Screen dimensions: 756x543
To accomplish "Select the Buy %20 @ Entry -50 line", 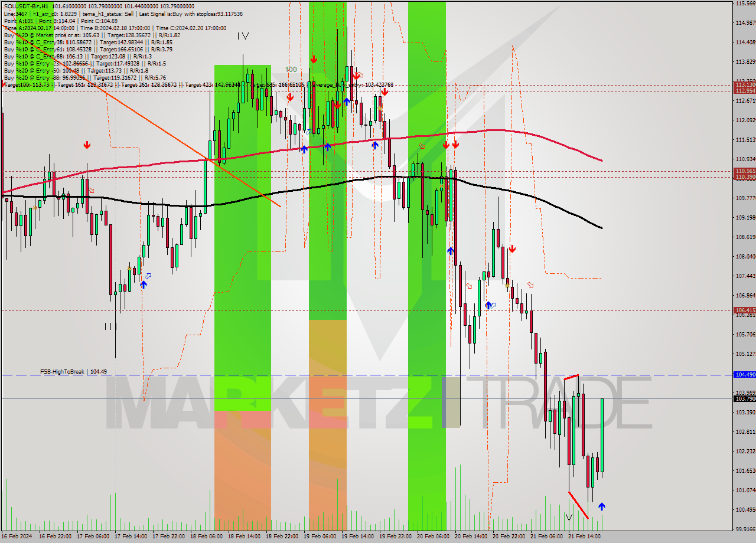I will (76, 71).
